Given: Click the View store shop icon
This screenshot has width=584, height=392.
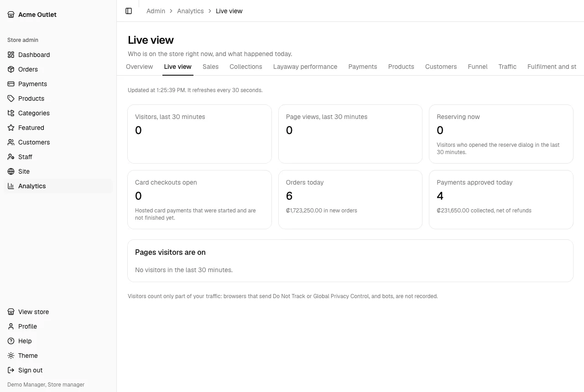Looking at the screenshot, I should click(11, 312).
